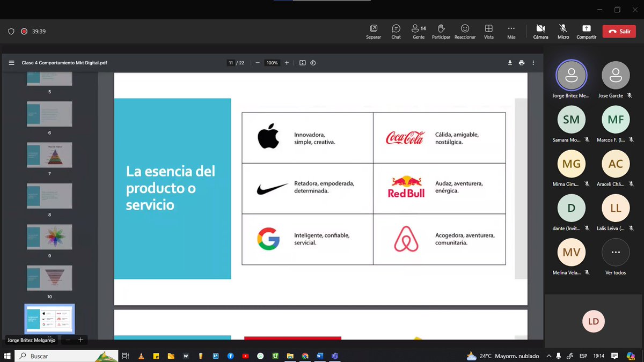Click the minus button beside presenter name
This screenshot has height=362, width=644.
68,340
